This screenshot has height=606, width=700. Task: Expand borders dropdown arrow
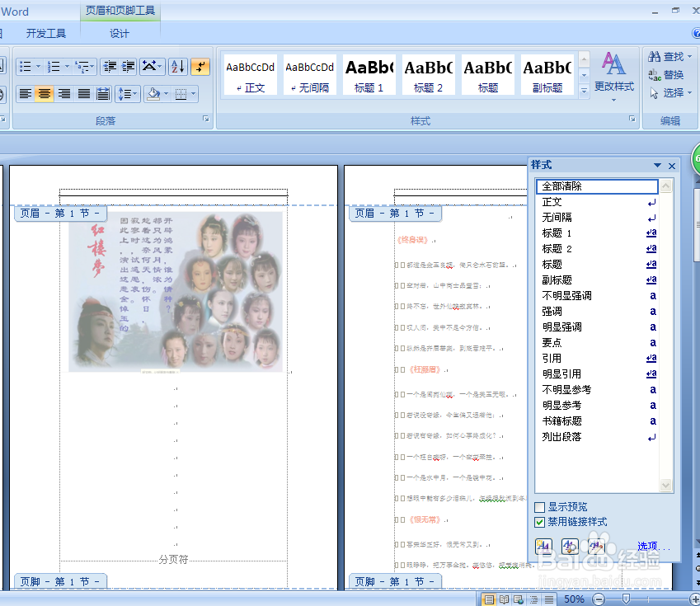pos(193,94)
